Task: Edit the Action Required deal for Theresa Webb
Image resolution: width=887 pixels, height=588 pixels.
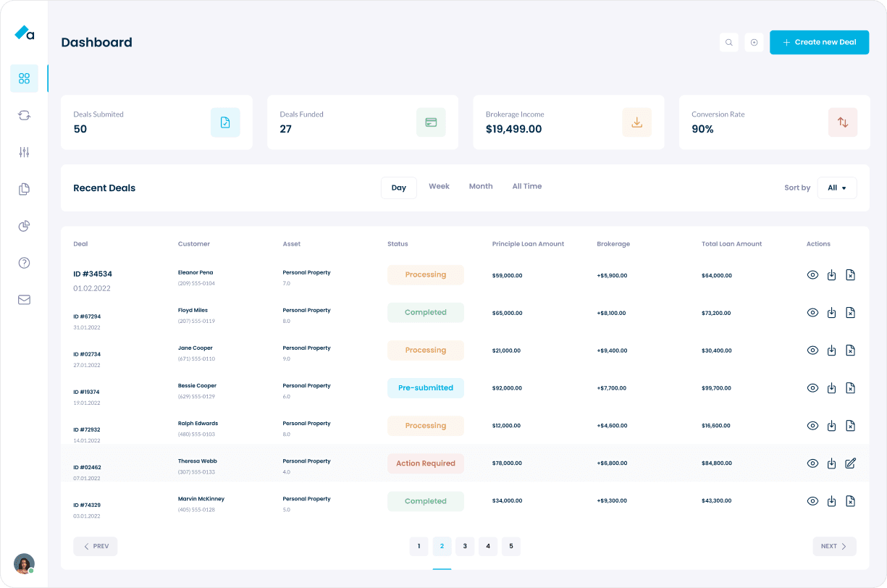Action: point(851,463)
